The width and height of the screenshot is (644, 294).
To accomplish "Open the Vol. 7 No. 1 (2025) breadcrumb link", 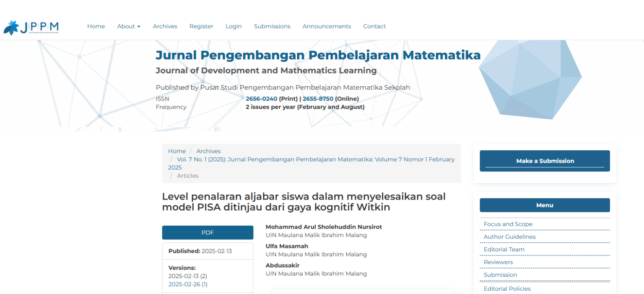I will click(312, 163).
